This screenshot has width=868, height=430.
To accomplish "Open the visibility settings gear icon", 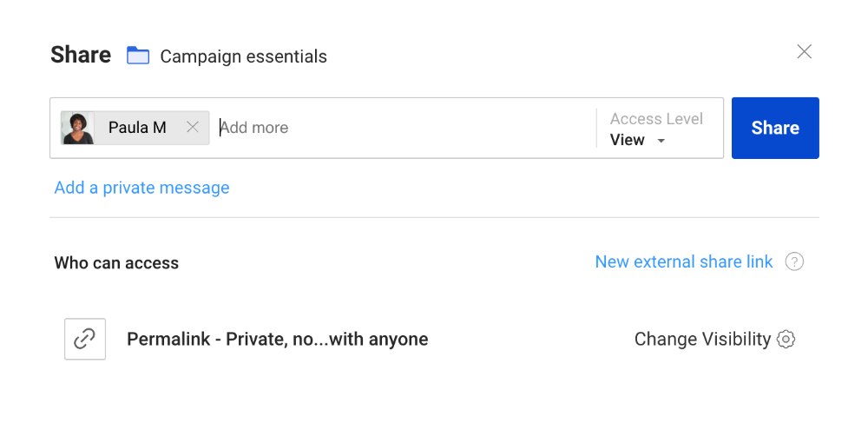I will pyautogui.click(x=786, y=339).
